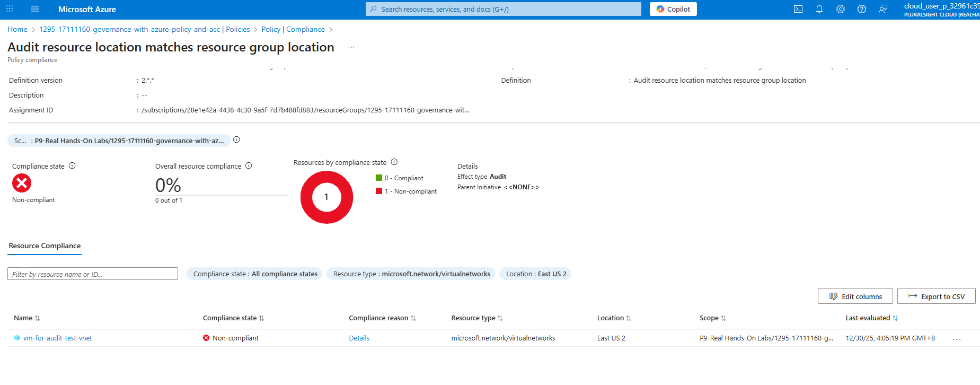Screen dimensions: 980x385
Task: Click the Home breadcrumb
Action: pyautogui.click(x=17, y=29)
